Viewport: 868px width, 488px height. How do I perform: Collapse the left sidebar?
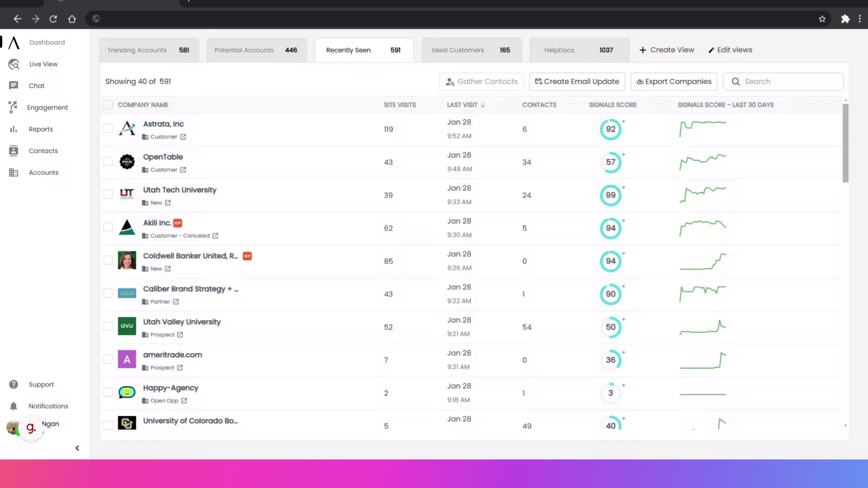tap(77, 448)
